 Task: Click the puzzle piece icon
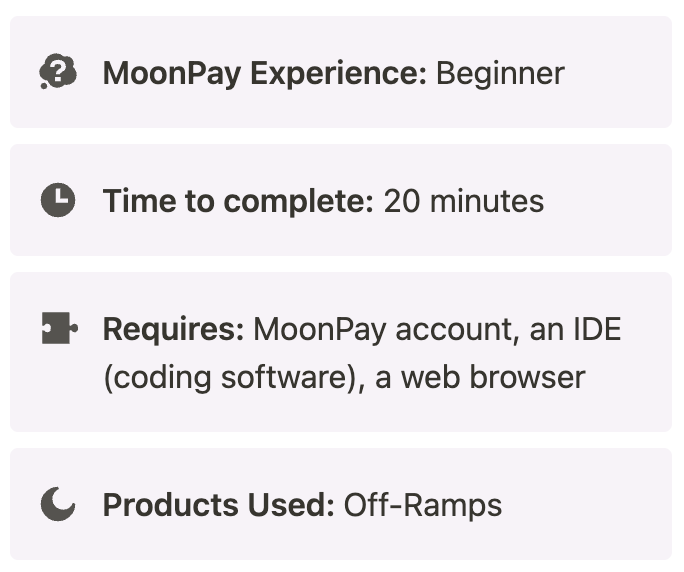coord(59,329)
